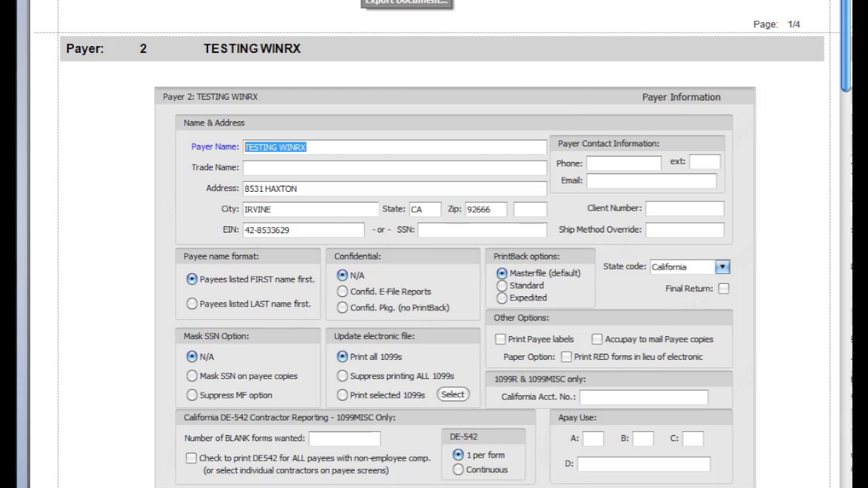The width and height of the screenshot is (868, 488).
Task: Check Print RED forms in lieu of electronic
Action: (x=566, y=357)
